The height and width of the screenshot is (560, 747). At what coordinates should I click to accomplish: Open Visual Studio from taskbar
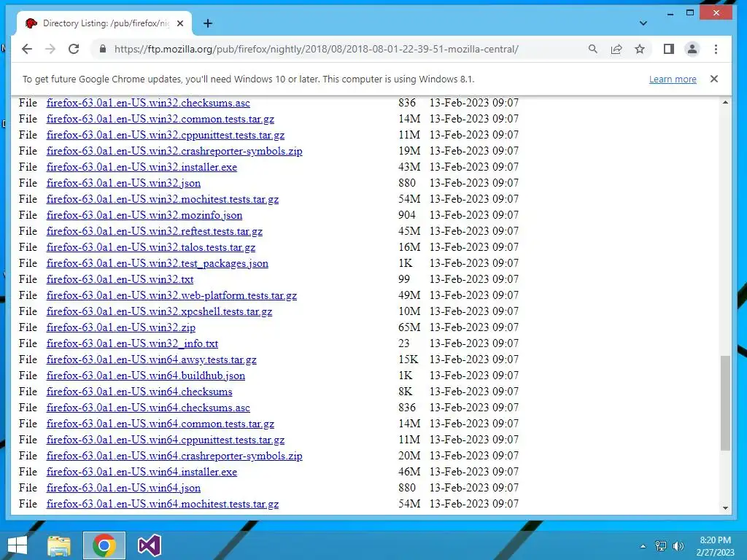click(x=149, y=545)
